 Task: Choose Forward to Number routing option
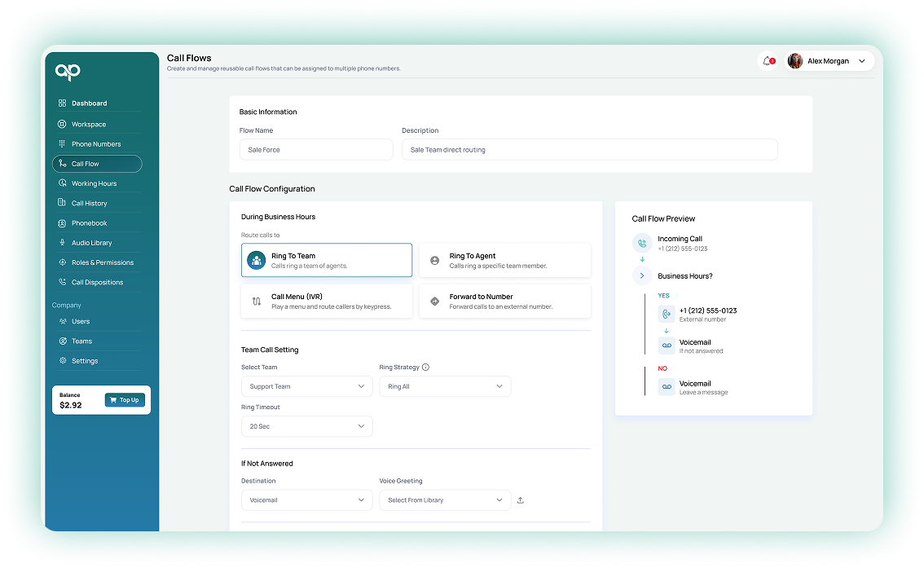(x=504, y=302)
